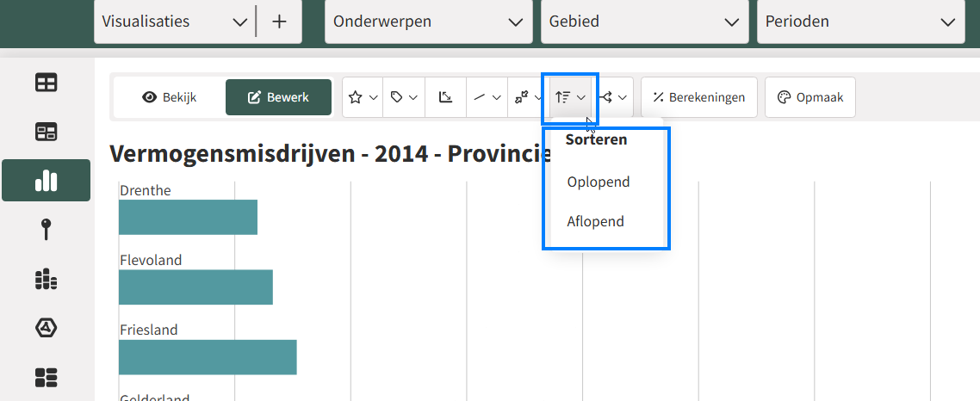Screen dimensions: 980x401
Task: Expand the Perioden dropdown
Action: pyautogui.click(x=860, y=22)
